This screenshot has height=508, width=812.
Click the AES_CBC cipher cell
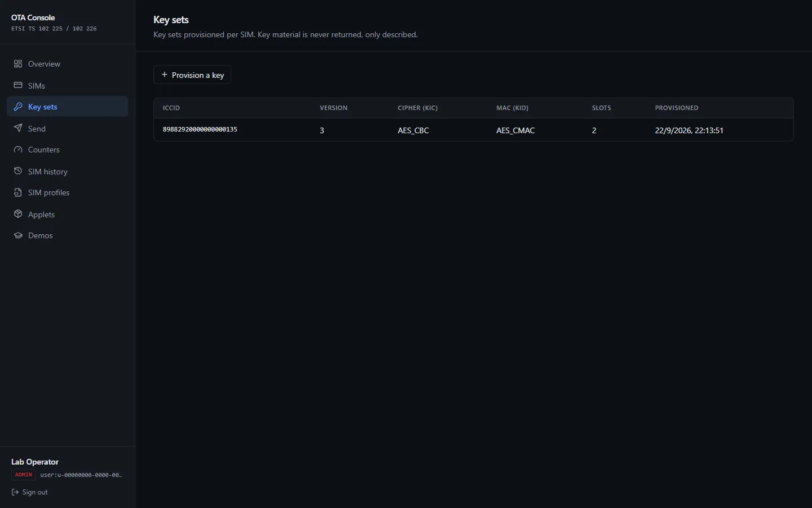[x=413, y=130]
